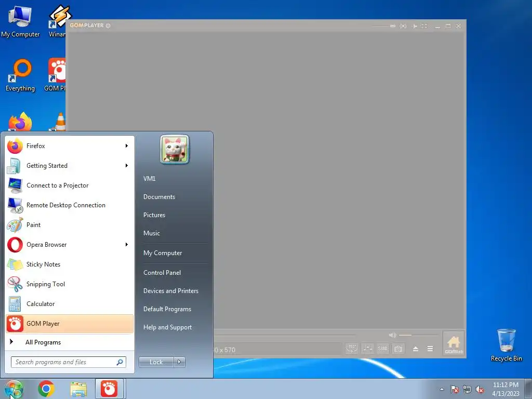Viewport: 532px width, 399px height.
Task: Open Help and Support
Action: tap(168, 327)
